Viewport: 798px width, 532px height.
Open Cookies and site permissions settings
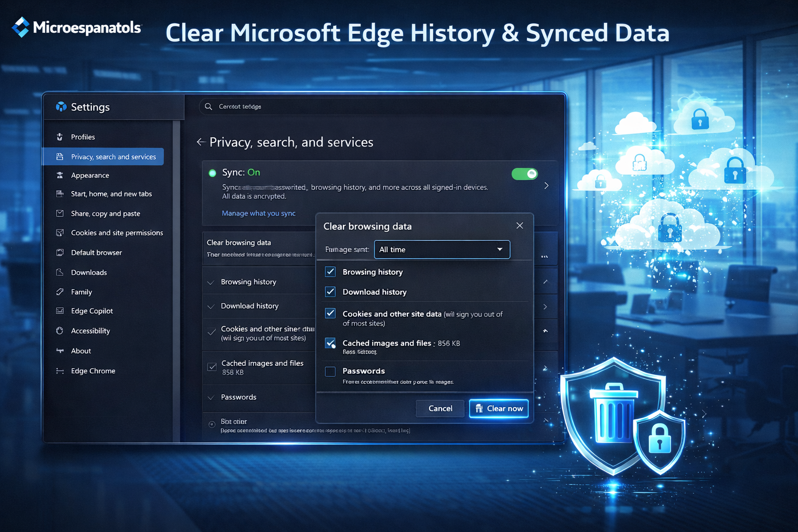pos(116,233)
